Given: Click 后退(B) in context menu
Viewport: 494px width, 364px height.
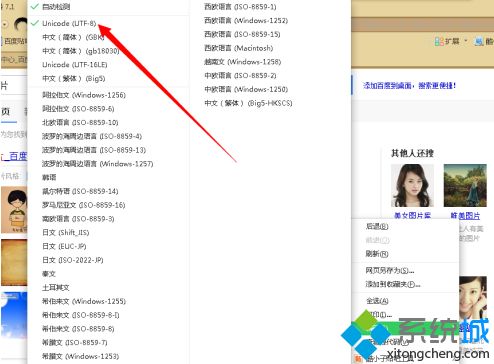Looking at the screenshot, I should click(377, 226).
